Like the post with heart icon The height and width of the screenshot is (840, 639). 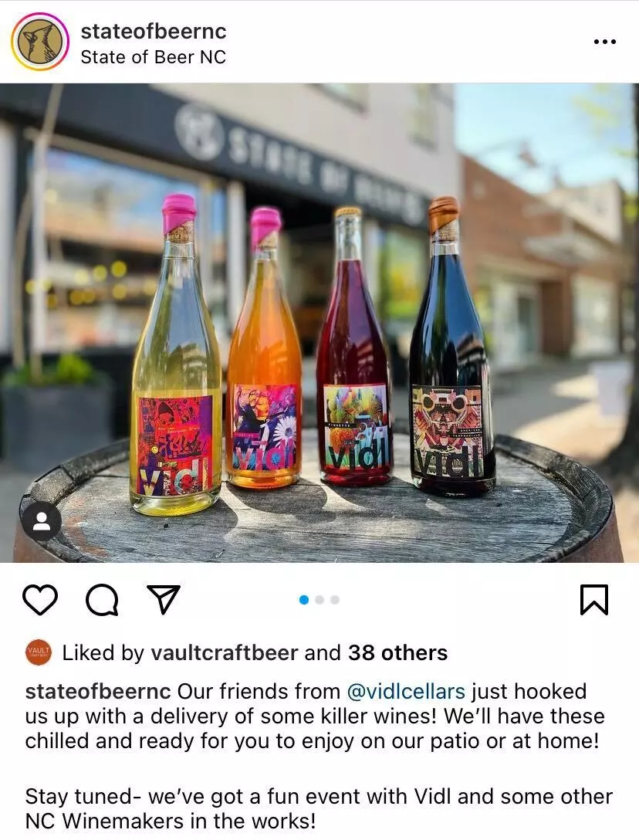tap(40, 600)
